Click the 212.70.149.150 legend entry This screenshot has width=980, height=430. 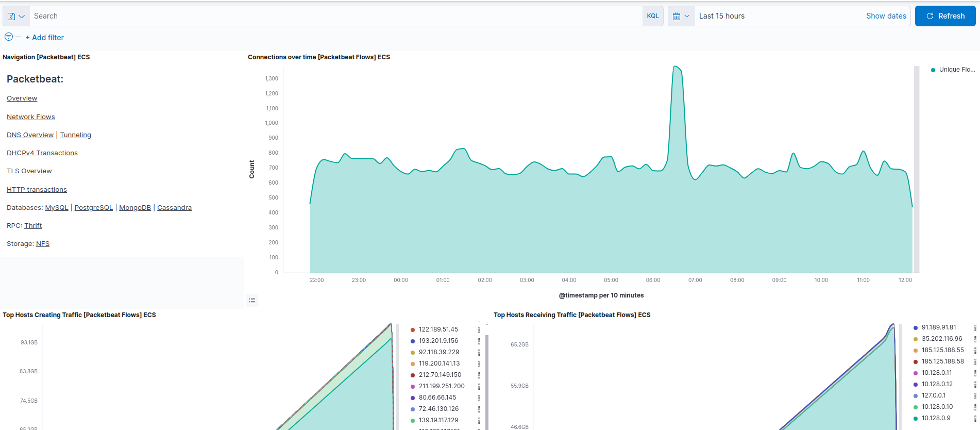[440, 375]
